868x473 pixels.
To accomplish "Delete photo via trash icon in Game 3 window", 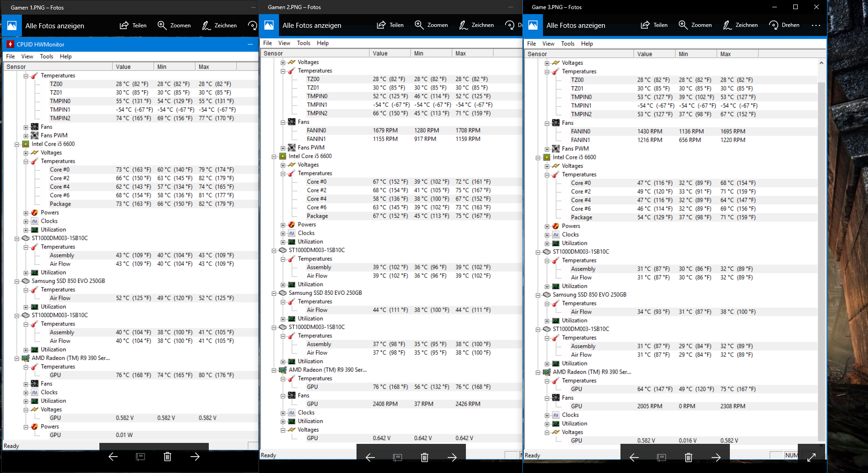I will 688,458.
